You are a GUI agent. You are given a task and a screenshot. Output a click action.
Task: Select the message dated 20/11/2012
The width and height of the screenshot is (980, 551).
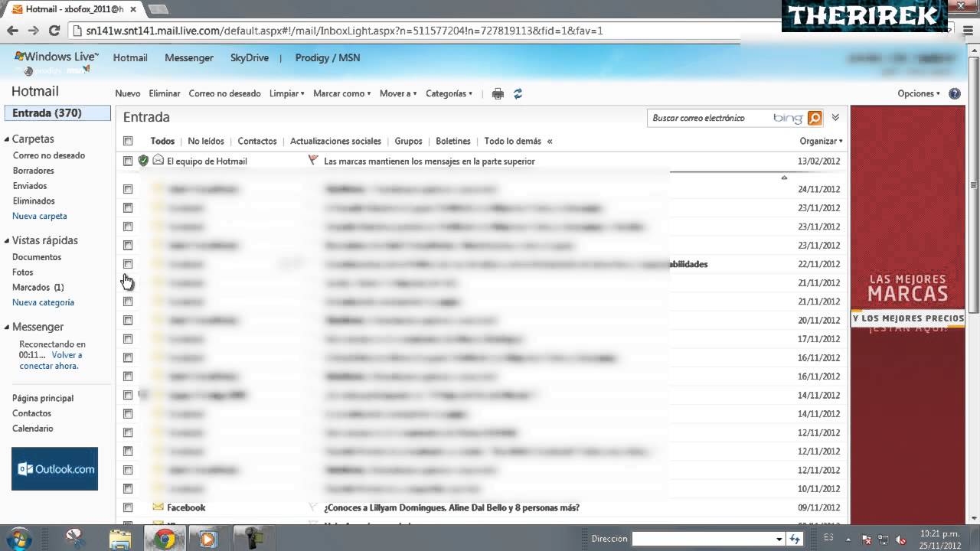point(128,320)
